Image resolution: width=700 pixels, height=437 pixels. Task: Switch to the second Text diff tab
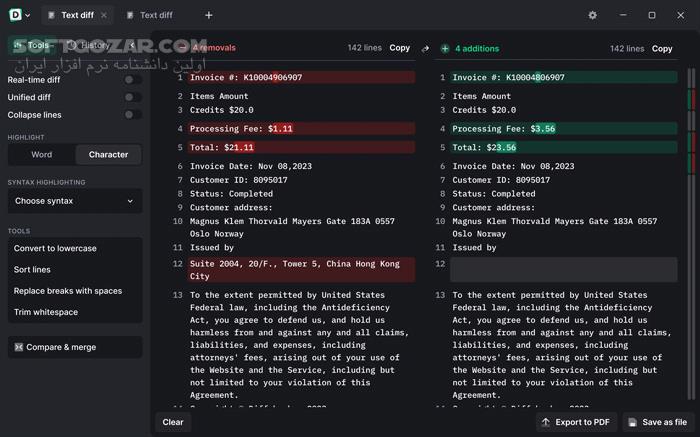click(155, 15)
